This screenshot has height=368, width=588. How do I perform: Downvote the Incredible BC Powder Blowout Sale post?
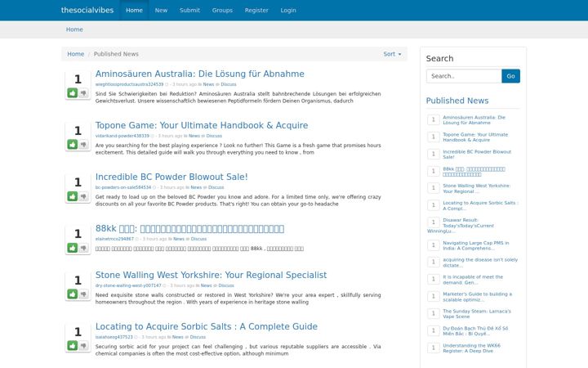(83, 196)
